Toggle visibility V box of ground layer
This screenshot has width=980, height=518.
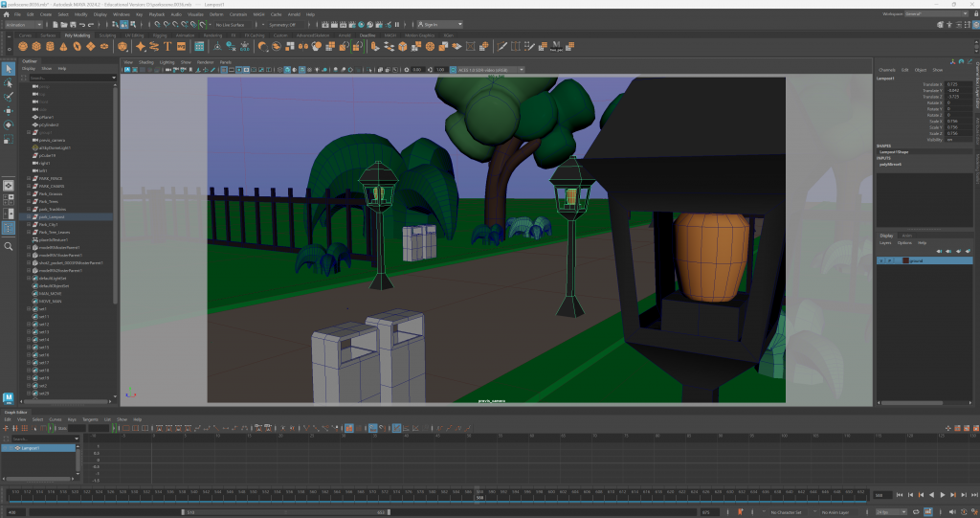click(x=881, y=260)
